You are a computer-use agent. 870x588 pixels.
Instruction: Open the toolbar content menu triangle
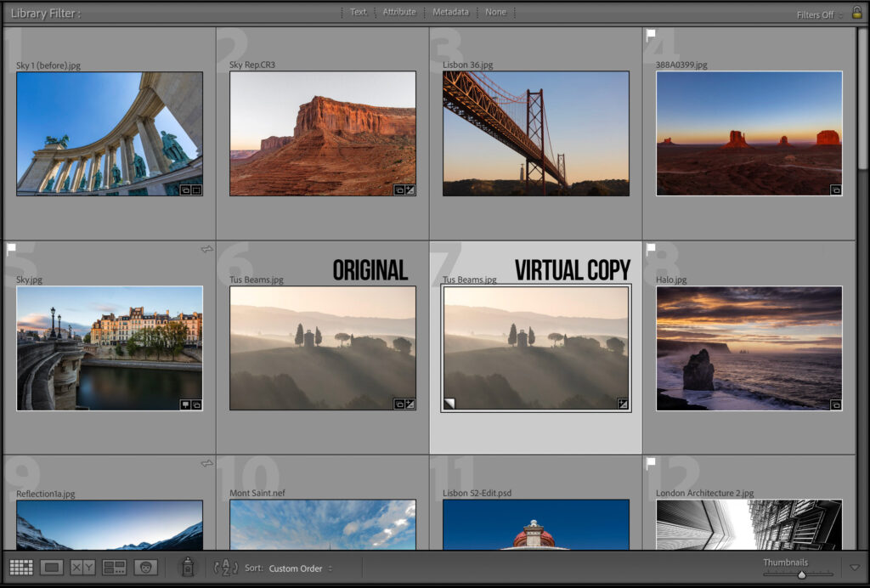pyautogui.click(x=855, y=567)
